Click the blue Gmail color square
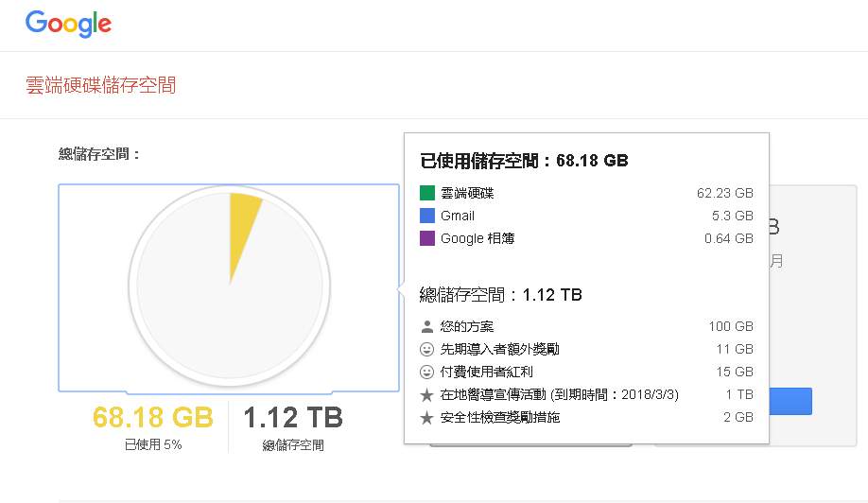 (426, 216)
